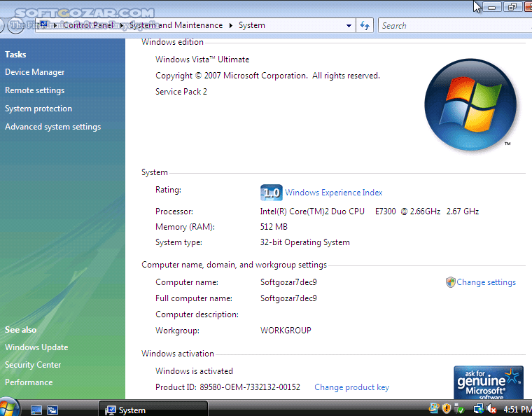Click the network connection tray icon
The width and height of the screenshot is (532, 416).
[x=478, y=409]
